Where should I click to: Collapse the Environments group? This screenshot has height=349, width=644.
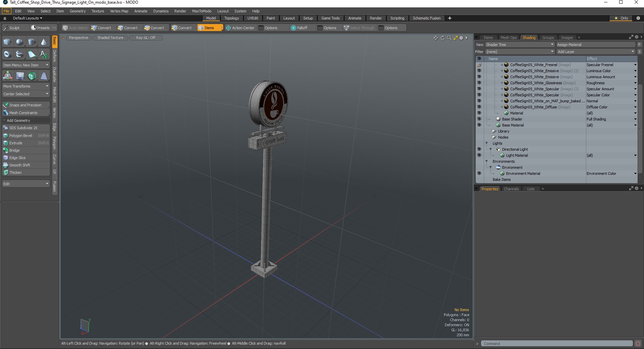click(487, 161)
